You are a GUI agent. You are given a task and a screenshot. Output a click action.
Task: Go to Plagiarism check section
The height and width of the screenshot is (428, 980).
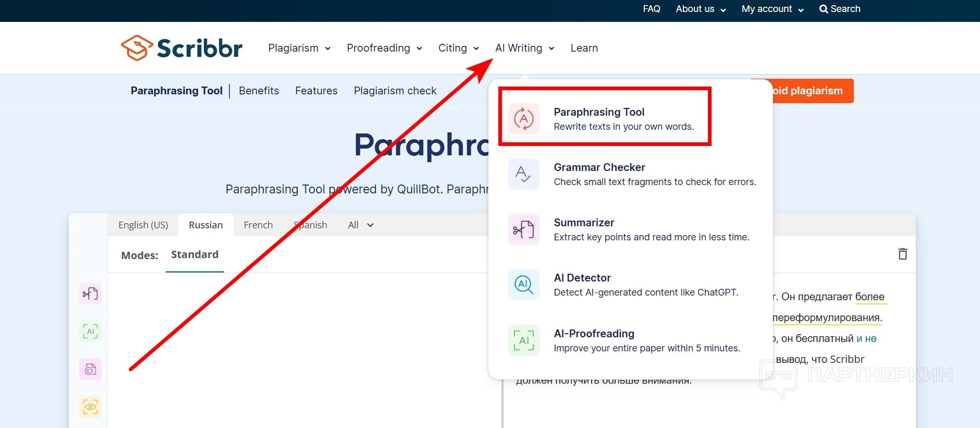[x=395, y=91]
